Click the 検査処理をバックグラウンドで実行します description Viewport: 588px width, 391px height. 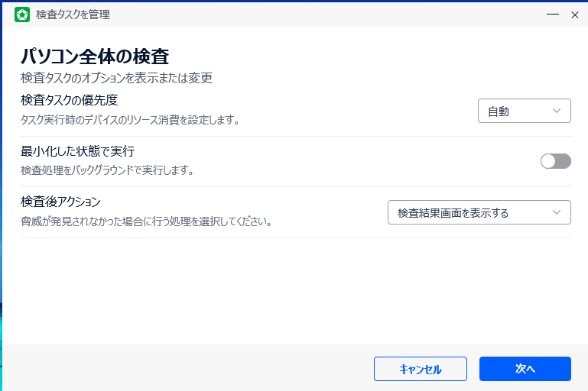(106, 170)
